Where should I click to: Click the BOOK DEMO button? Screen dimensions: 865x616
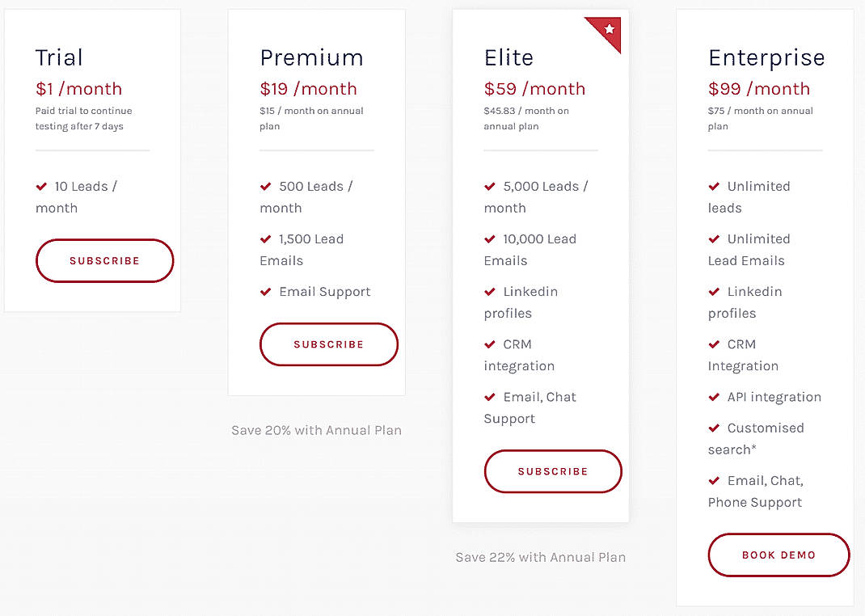(x=778, y=555)
